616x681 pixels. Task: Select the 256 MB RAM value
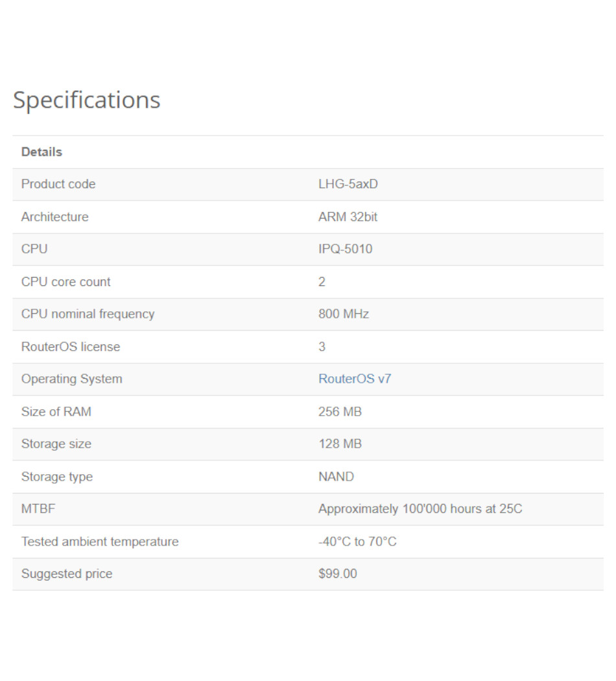click(340, 411)
